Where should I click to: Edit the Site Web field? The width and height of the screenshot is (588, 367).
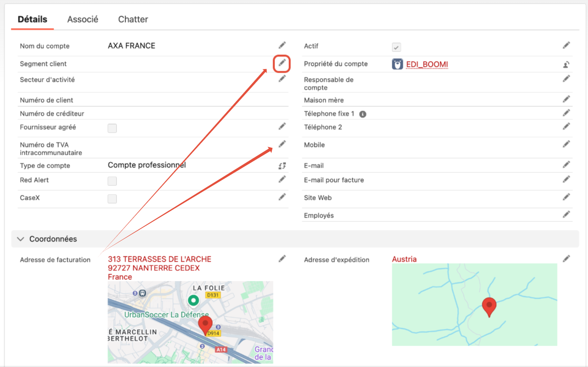(566, 197)
